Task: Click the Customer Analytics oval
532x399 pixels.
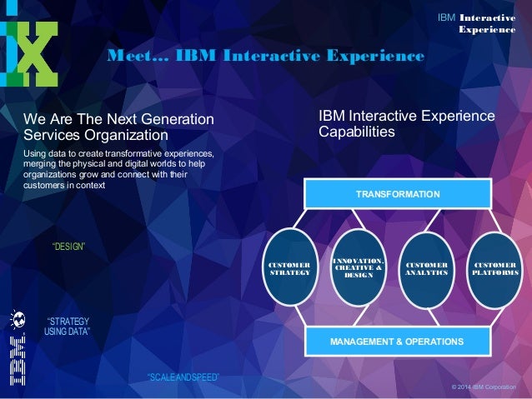Action: pyautogui.click(x=426, y=270)
